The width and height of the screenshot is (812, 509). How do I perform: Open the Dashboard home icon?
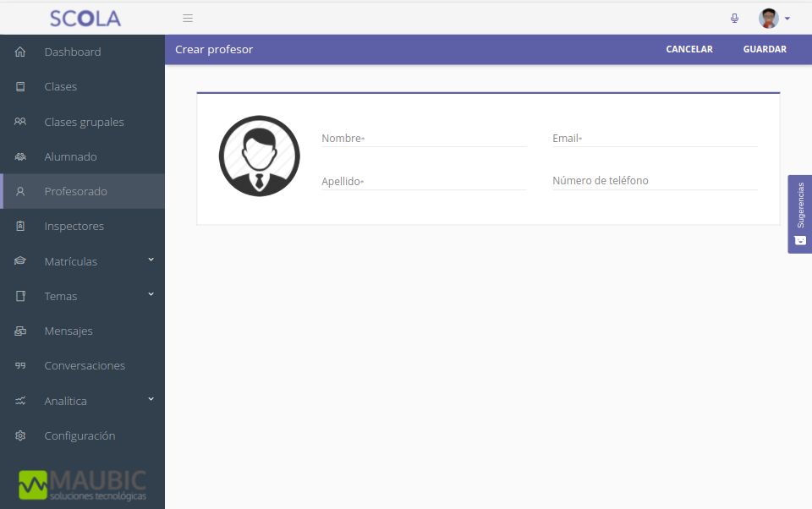pos(20,52)
